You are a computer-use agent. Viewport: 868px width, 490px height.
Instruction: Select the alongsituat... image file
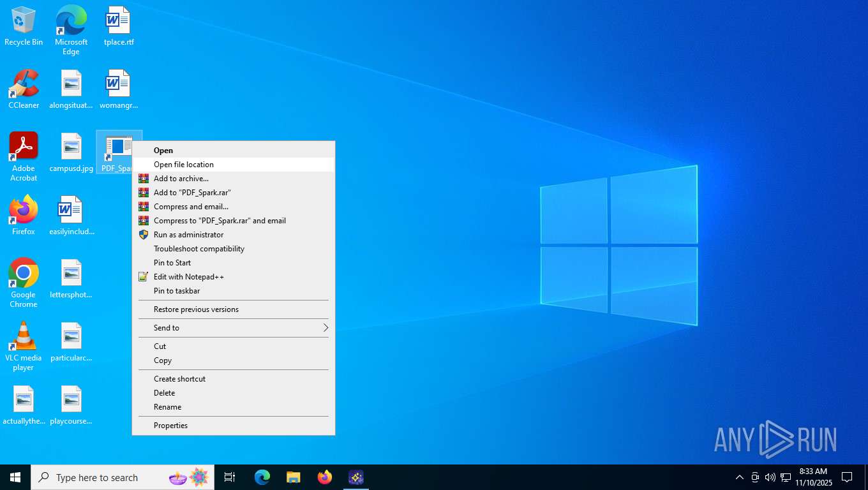(x=71, y=89)
